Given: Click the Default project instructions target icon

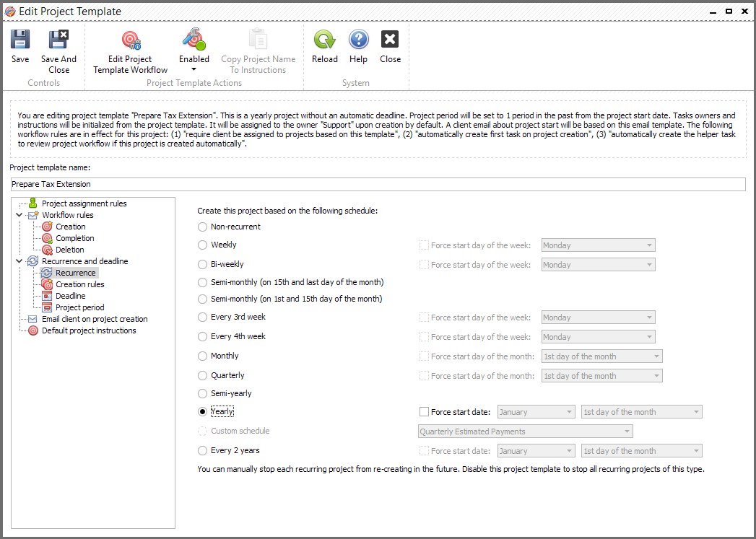Looking at the screenshot, I should (32, 330).
